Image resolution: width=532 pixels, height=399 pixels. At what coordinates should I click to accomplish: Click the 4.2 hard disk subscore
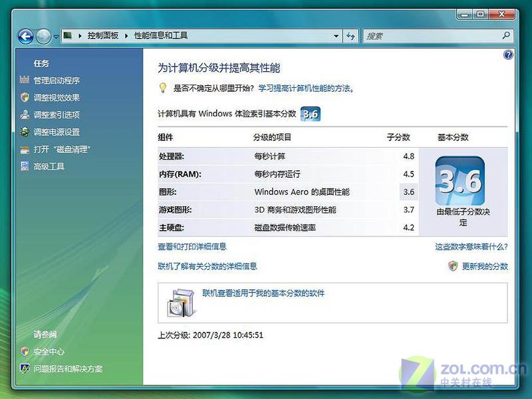(408, 227)
